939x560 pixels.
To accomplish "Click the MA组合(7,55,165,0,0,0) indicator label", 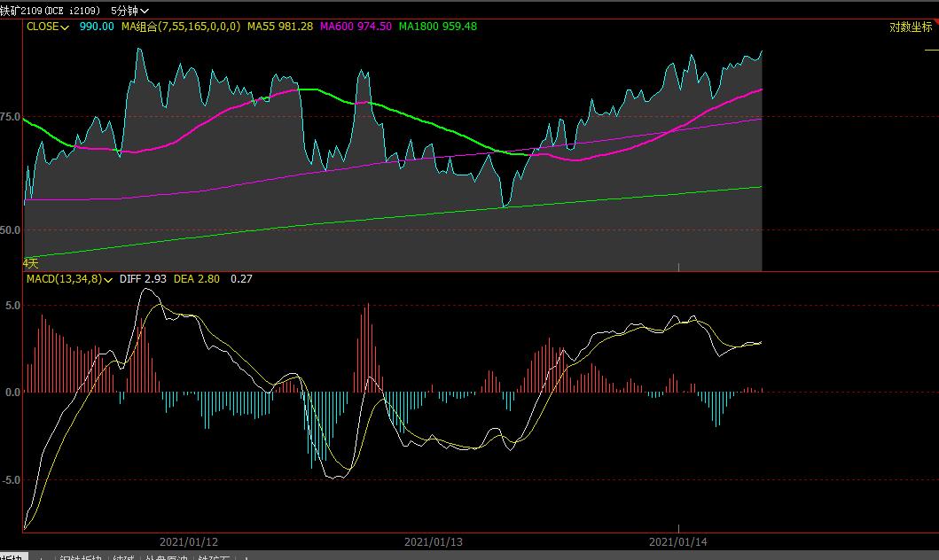I will 180,27.
